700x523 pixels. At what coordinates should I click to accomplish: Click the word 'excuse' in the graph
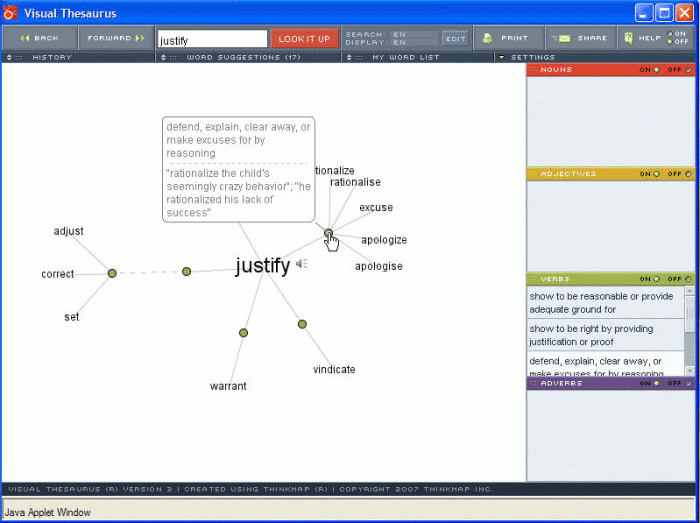[x=376, y=208]
